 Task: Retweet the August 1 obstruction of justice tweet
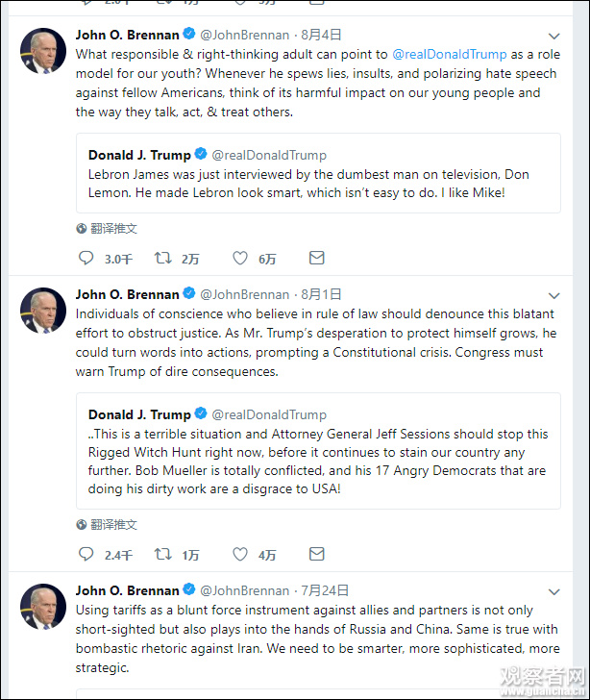pos(163,554)
